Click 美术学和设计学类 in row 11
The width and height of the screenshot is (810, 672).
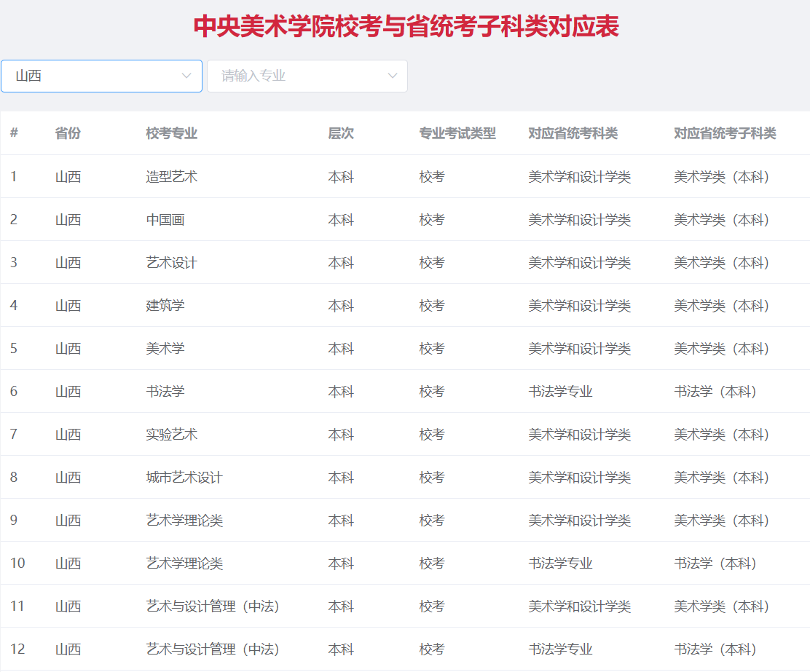click(x=579, y=605)
